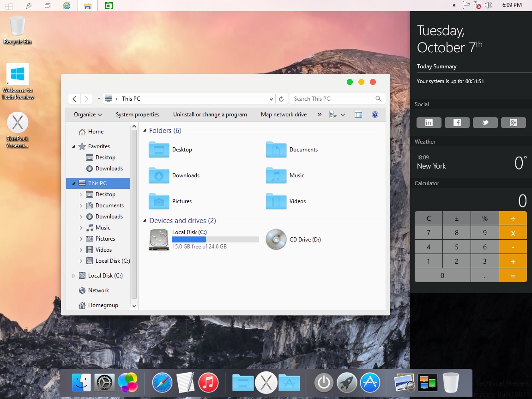
Task: Open the Finder icon in the dock
Action: click(81, 382)
